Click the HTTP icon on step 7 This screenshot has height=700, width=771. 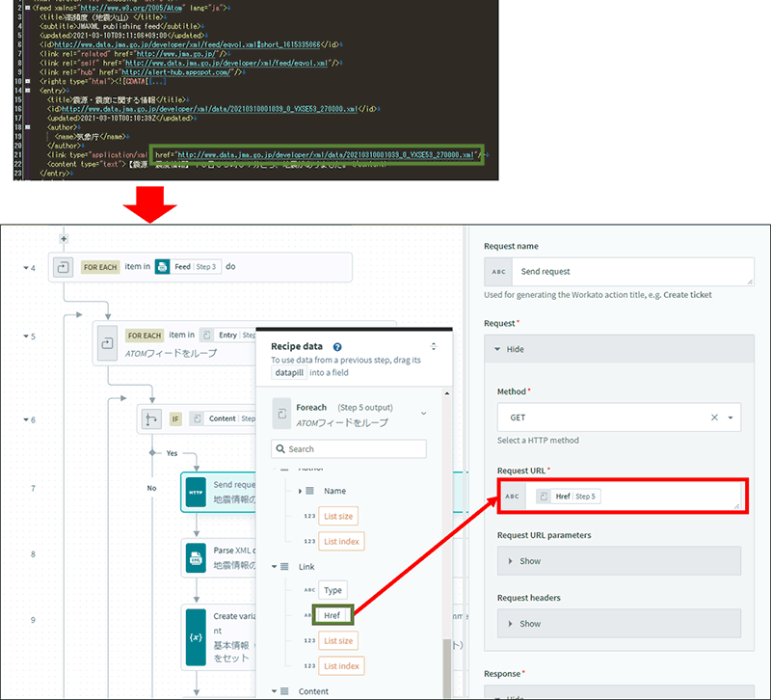(x=195, y=490)
